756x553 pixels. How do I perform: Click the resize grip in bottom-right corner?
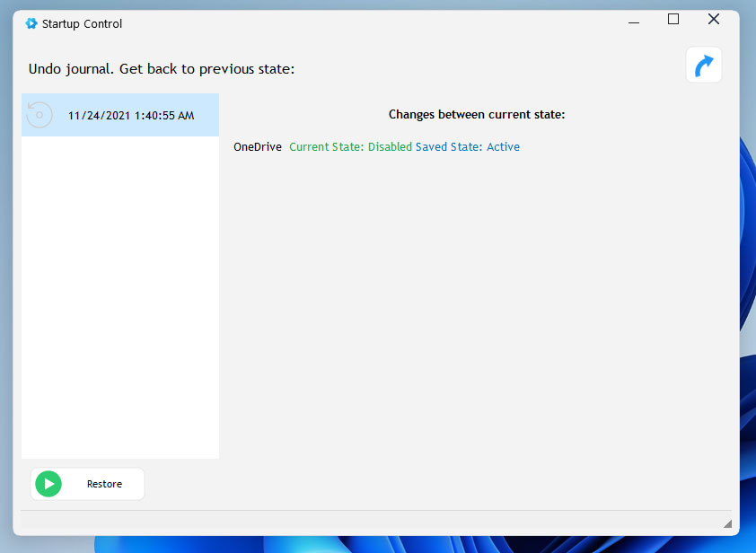click(726, 522)
